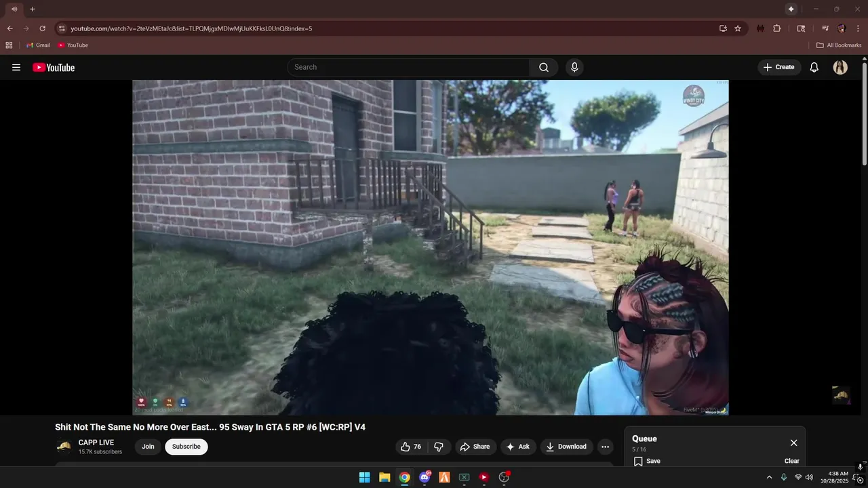The width and height of the screenshot is (868, 488).
Task: Open the All Bookmarks folder
Action: tap(839, 45)
